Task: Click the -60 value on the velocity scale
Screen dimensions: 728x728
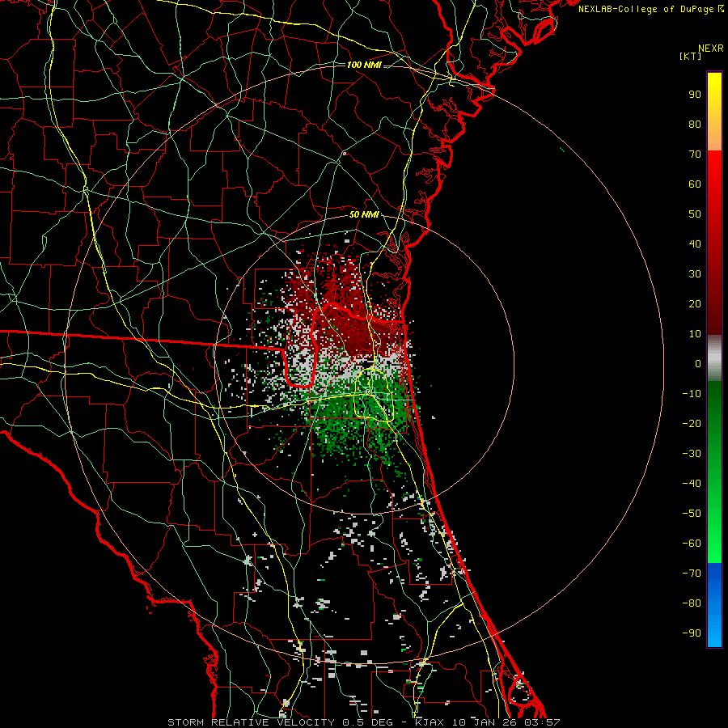Action: click(x=692, y=544)
